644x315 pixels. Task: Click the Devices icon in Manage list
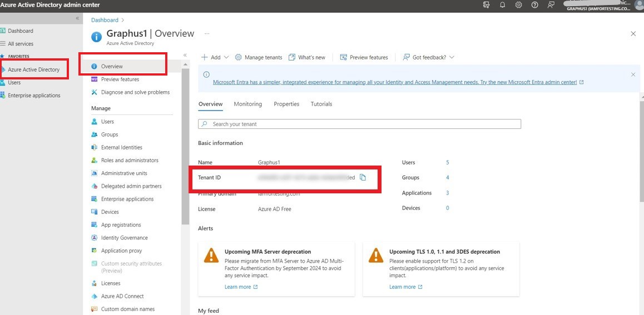click(x=94, y=212)
